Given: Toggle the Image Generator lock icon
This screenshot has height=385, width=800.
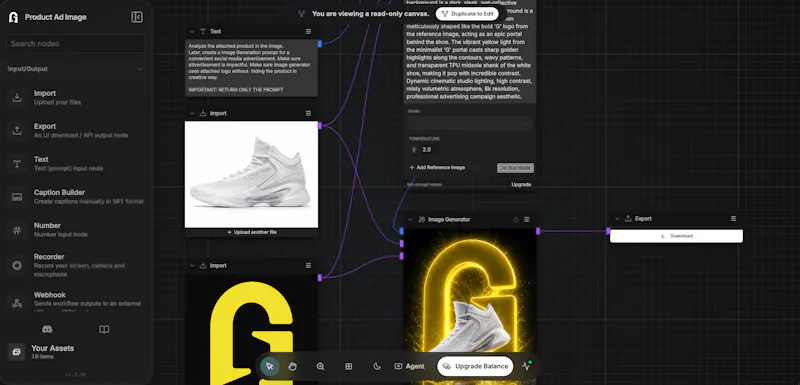Looking at the screenshot, I should (x=515, y=220).
